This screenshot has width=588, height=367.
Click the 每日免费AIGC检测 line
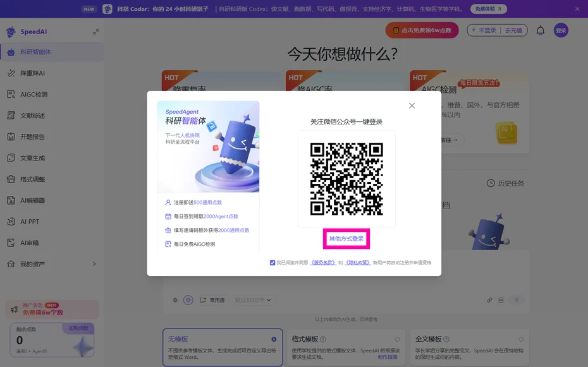click(190, 244)
